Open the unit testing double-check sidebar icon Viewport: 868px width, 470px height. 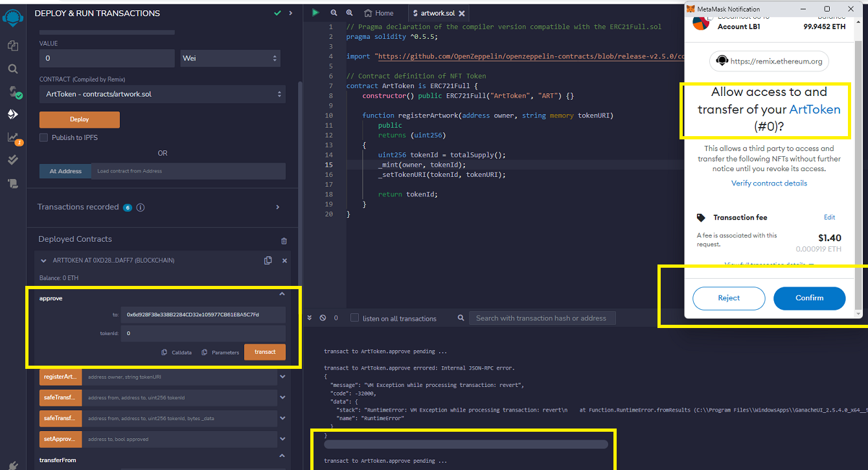[x=12, y=160]
